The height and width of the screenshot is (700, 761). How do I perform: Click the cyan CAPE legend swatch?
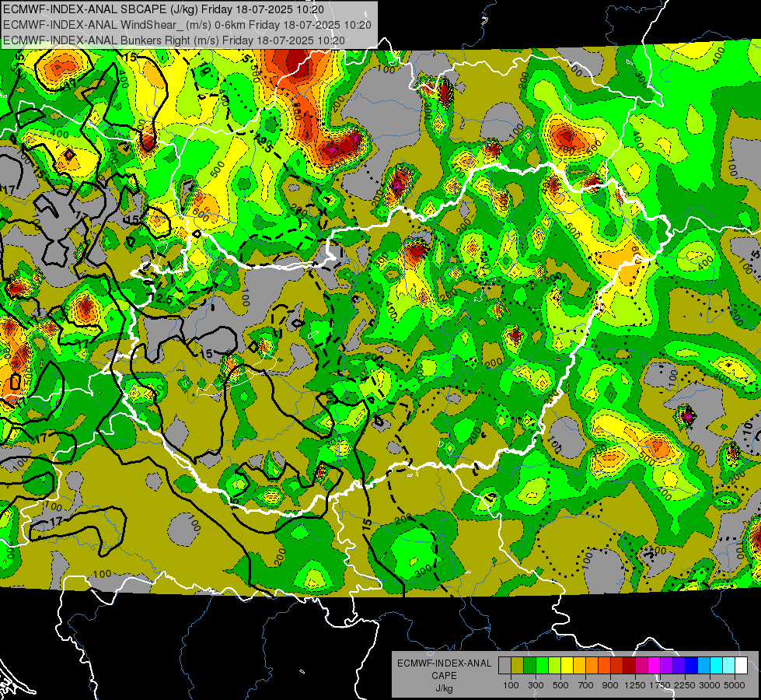point(717,666)
